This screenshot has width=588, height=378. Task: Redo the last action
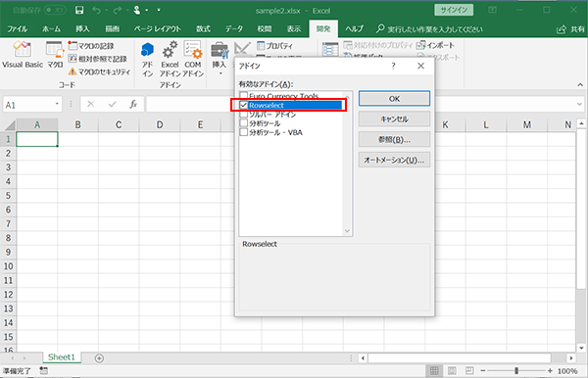(118, 10)
